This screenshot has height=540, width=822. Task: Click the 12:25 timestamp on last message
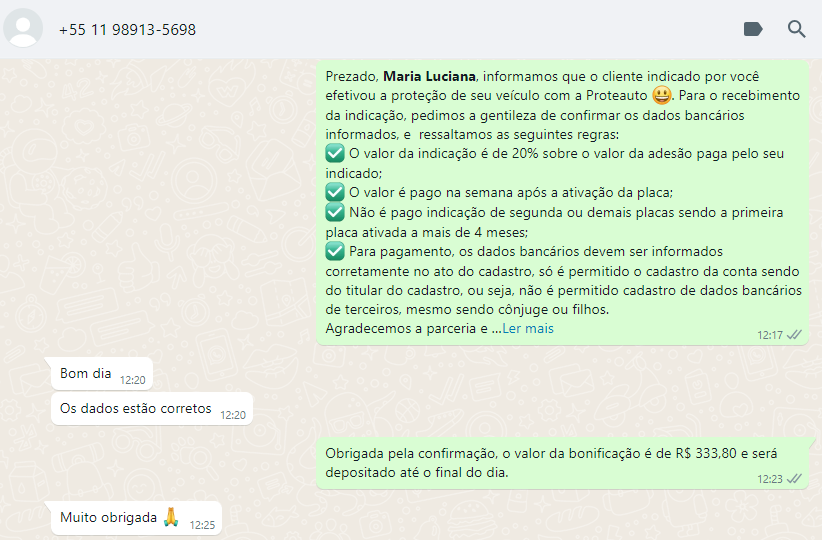coord(202,525)
